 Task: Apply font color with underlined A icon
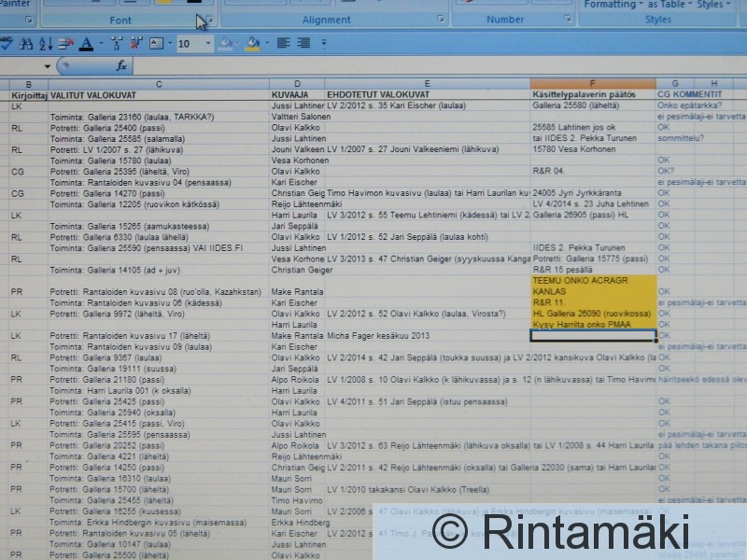point(86,44)
